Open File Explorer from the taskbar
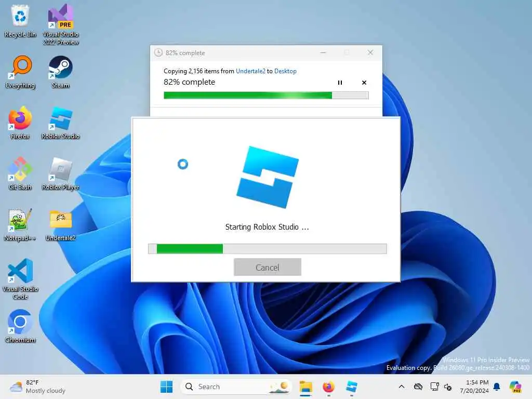This screenshot has width=532, height=399. 305,387
